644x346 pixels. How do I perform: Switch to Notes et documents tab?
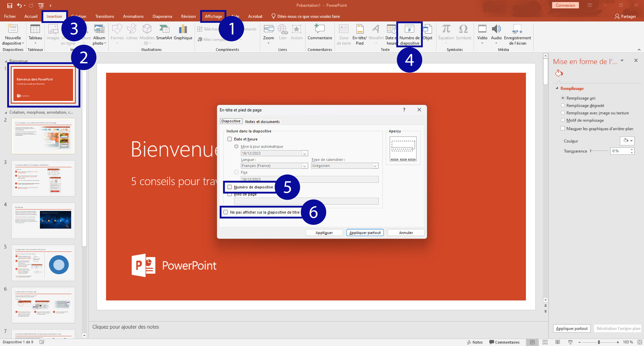(262, 122)
